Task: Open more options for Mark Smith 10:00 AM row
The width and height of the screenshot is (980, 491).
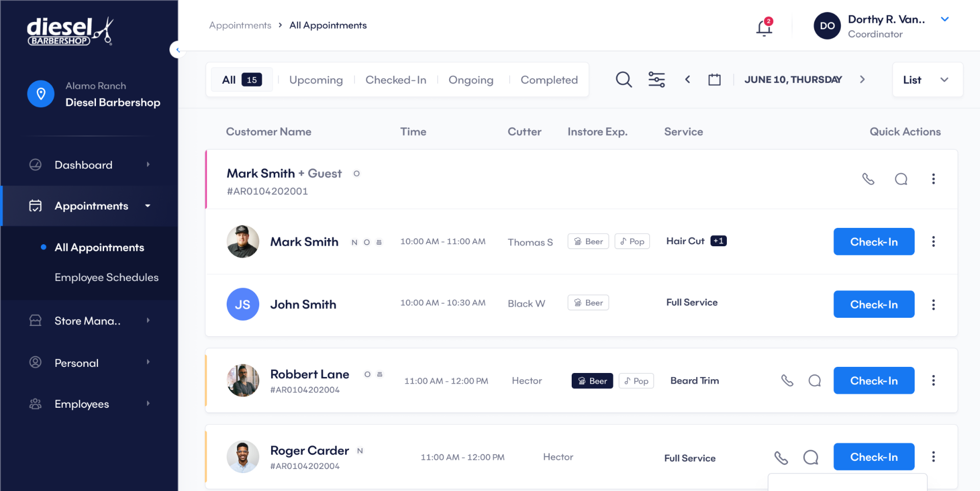Action: click(x=934, y=242)
